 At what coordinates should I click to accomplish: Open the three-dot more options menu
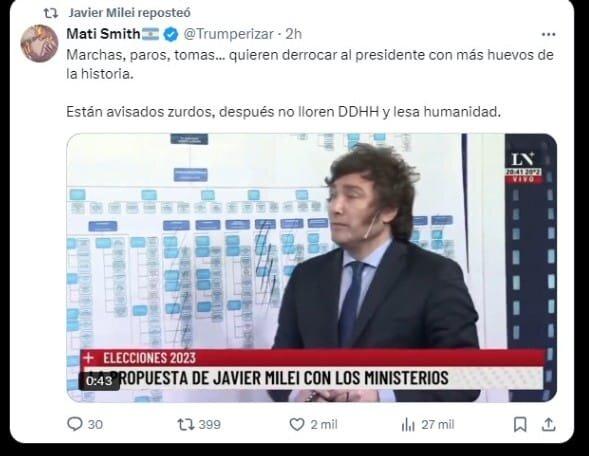click(x=548, y=35)
